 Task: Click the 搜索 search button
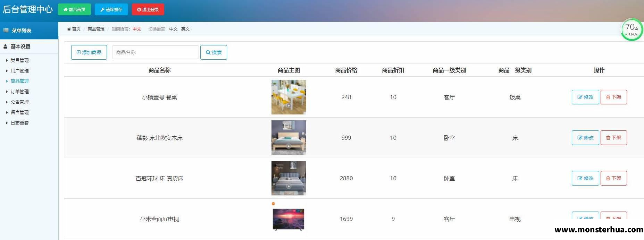pyautogui.click(x=214, y=52)
